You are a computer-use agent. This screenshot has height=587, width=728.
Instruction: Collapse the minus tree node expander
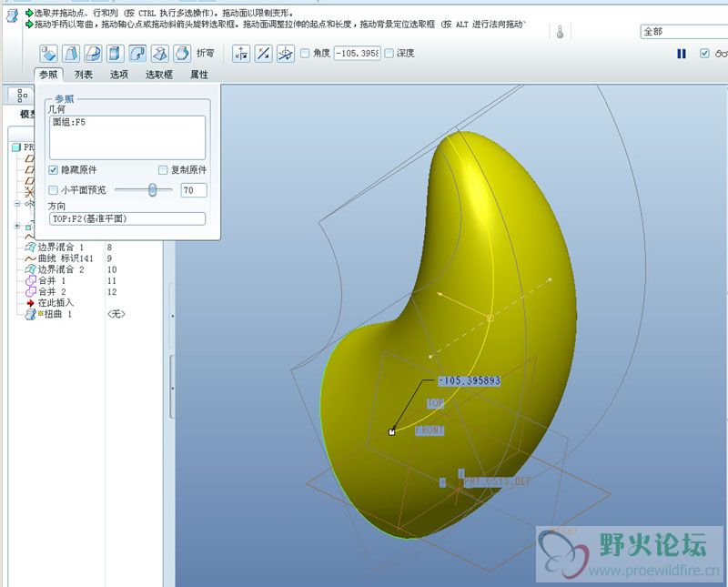[x=17, y=204]
